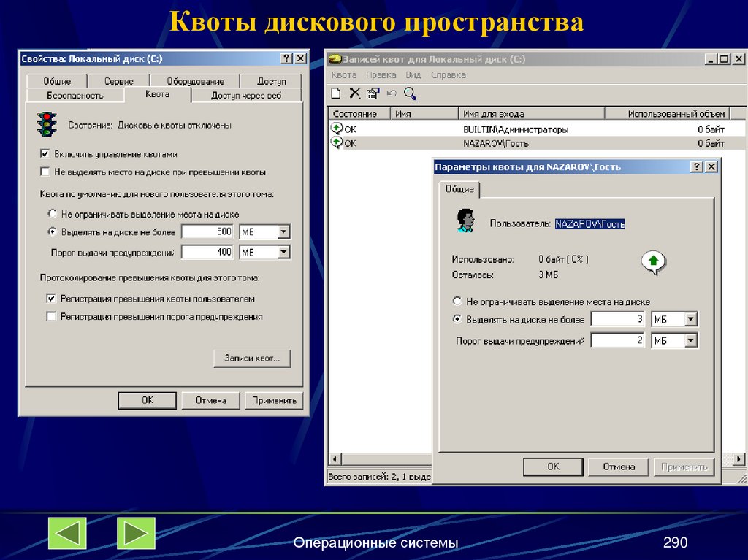748x560 pixels.
Task: Click the 'Записи квот...' button
Action: (252, 358)
